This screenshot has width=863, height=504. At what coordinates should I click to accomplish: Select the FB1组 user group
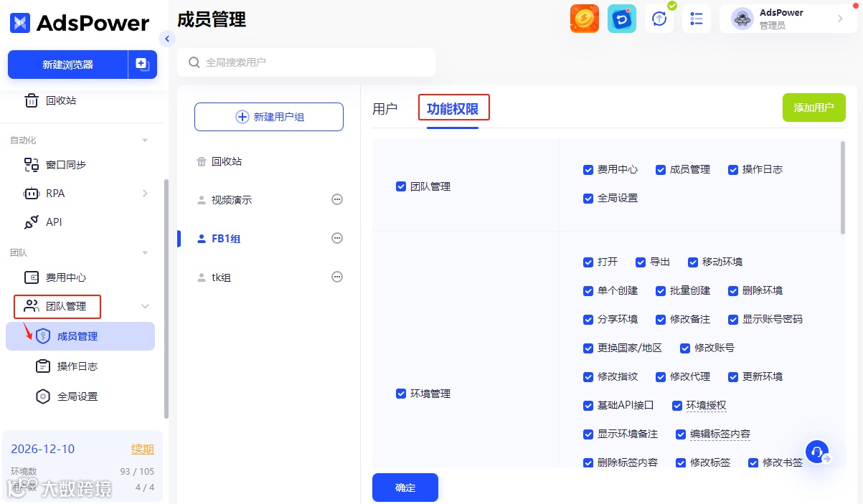(226, 239)
